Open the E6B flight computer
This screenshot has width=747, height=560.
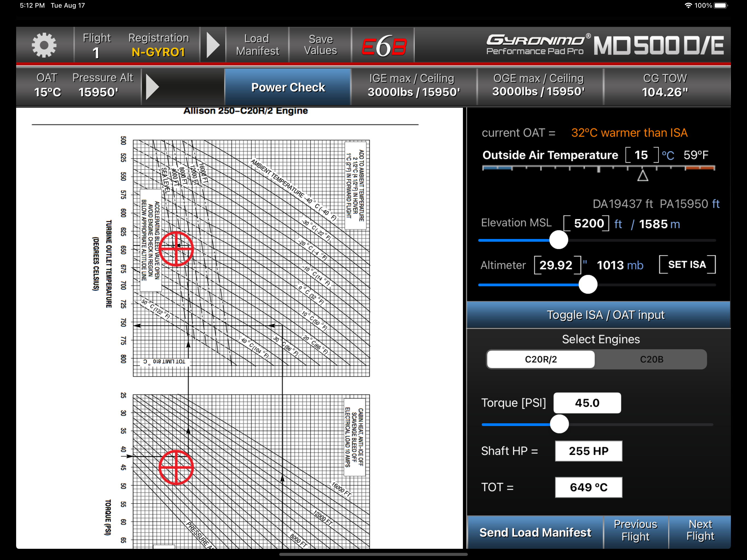point(384,46)
